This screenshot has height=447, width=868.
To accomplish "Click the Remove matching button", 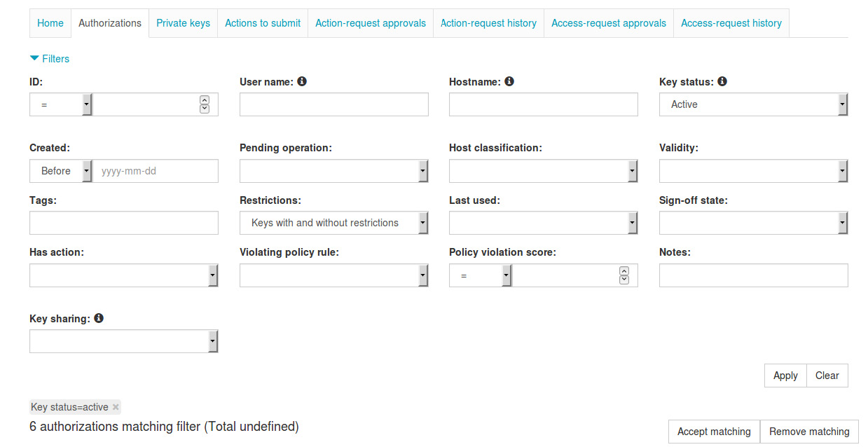I will (809, 432).
